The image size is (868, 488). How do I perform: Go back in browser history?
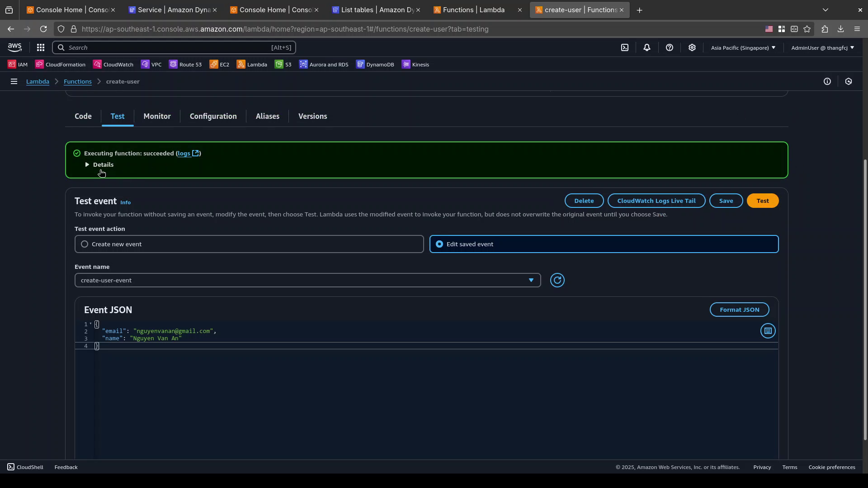point(11,29)
